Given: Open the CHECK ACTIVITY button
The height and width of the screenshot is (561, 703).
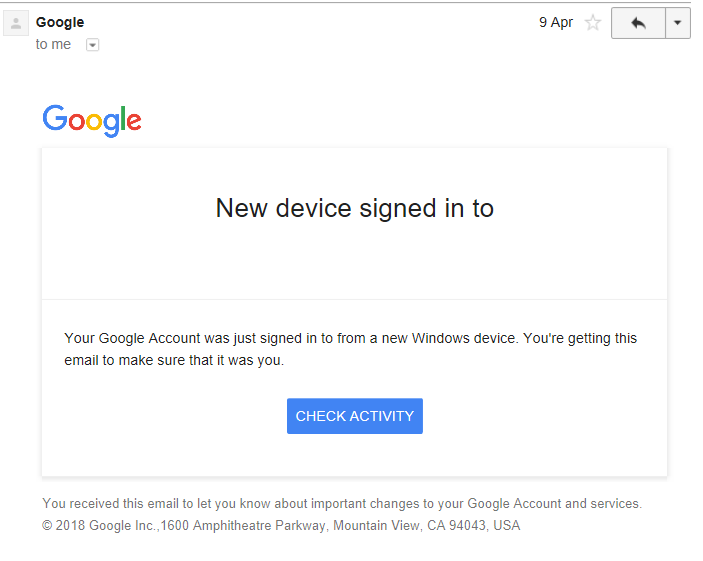Looking at the screenshot, I should (355, 416).
